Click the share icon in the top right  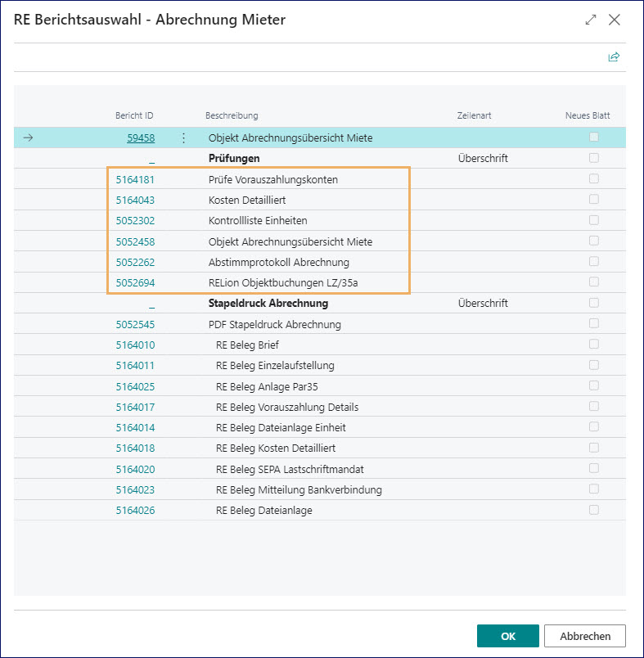pyautogui.click(x=614, y=57)
